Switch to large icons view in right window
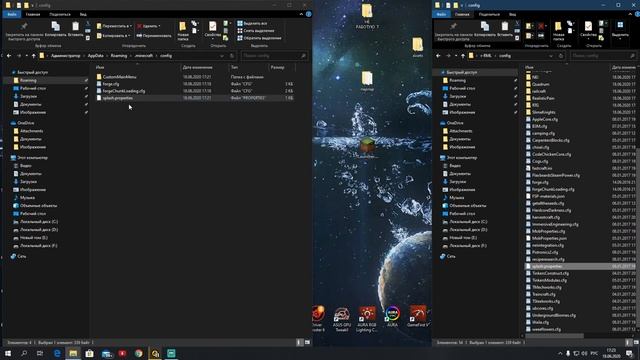The height and width of the screenshot is (360, 640). coord(636,342)
